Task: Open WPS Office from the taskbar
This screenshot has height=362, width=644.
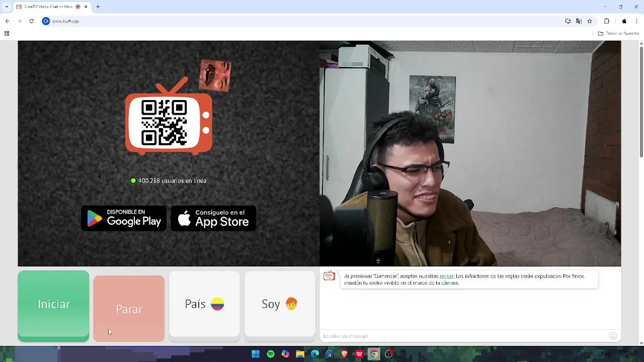Action: point(359,354)
